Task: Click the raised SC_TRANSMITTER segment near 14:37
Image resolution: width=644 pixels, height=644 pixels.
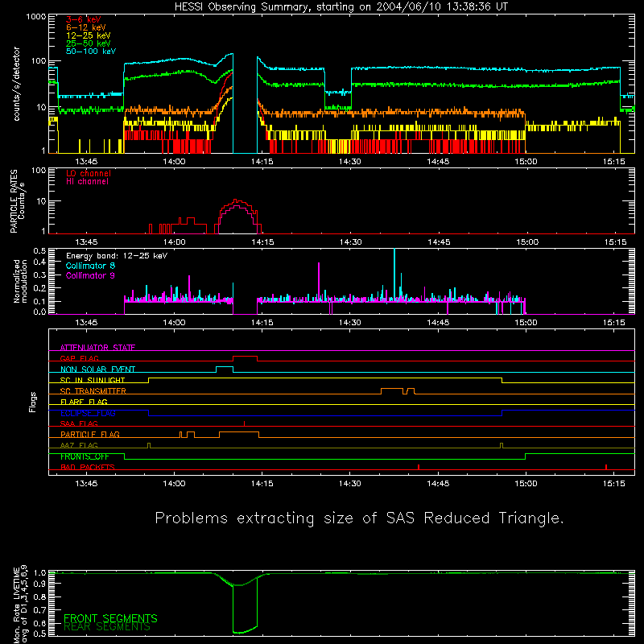Action: 392,389
